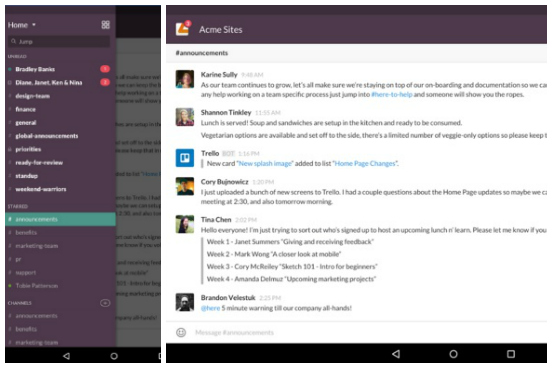
Task: Open announcements under the Channels section
Action: [x=36, y=316]
